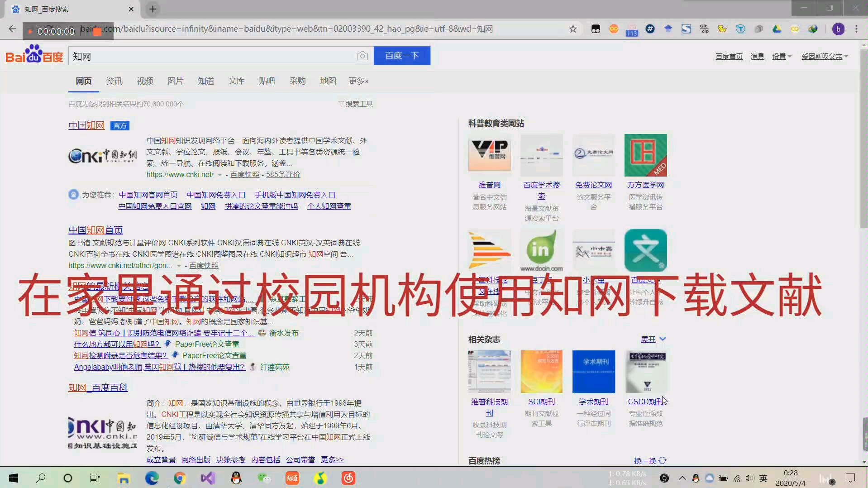Click 中国知网免费入口 recommended link

(x=216, y=195)
